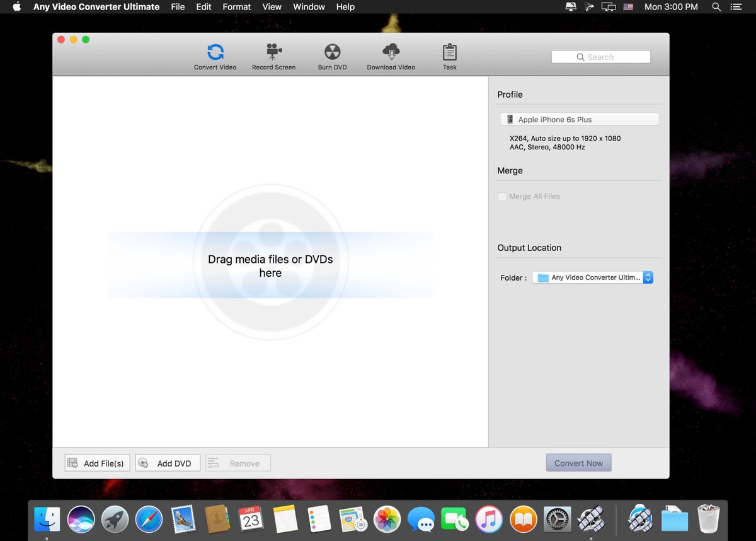Open System Preferences from the Dock

pos(557,520)
